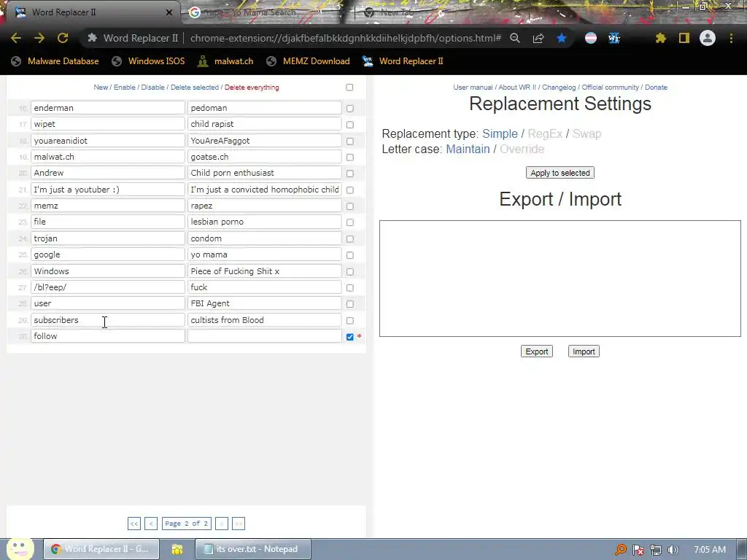Go to previous page with the < button

150,524
